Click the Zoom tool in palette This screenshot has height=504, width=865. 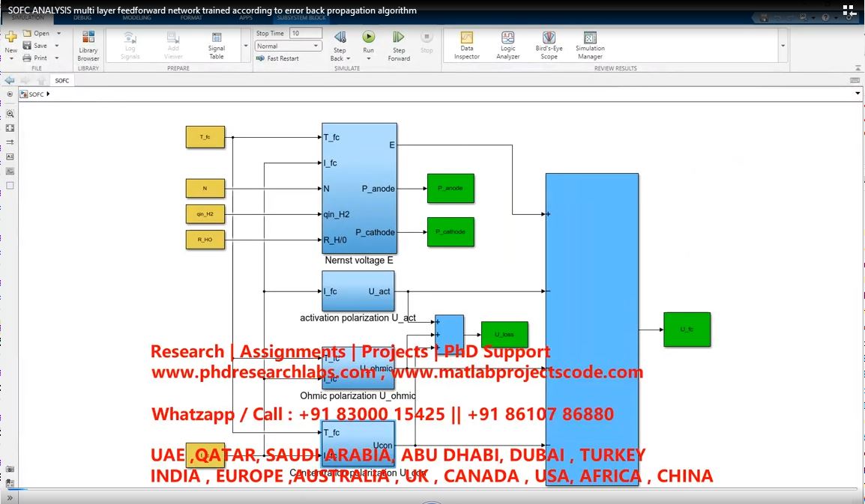tap(10, 114)
